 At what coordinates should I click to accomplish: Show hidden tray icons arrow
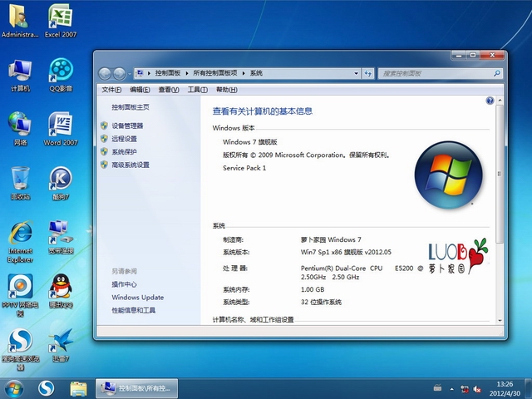click(452, 389)
